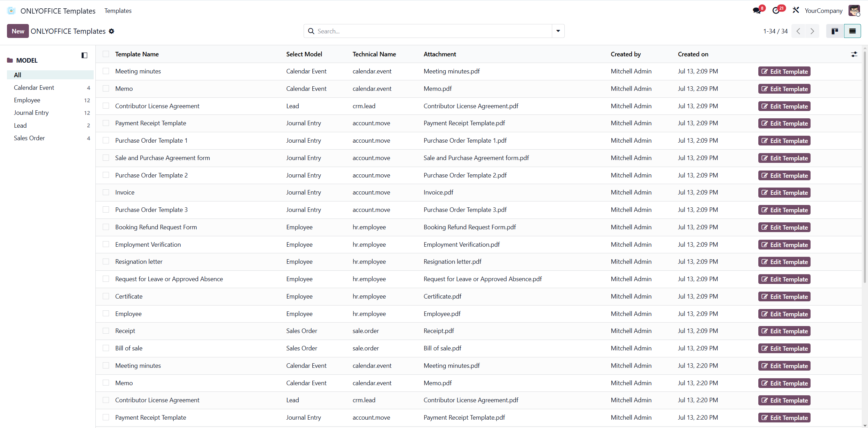Select all rows checkbox in header

[x=106, y=54]
